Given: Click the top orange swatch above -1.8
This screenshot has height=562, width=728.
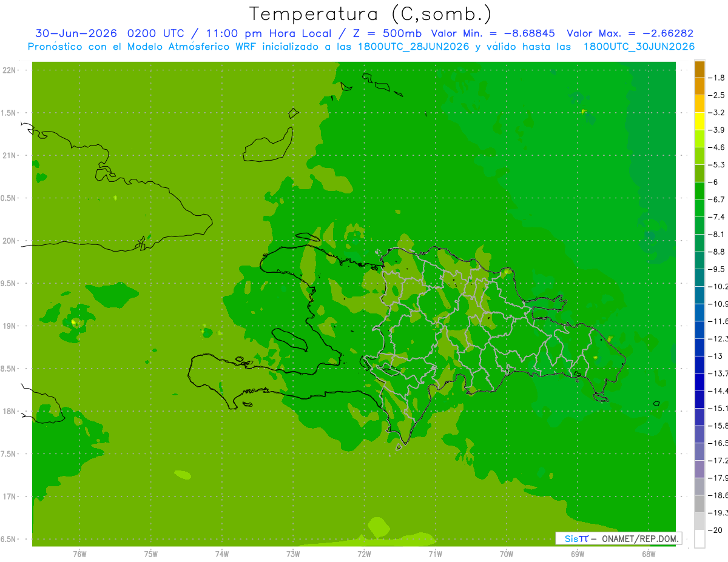Looking at the screenshot, I should 699,69.
